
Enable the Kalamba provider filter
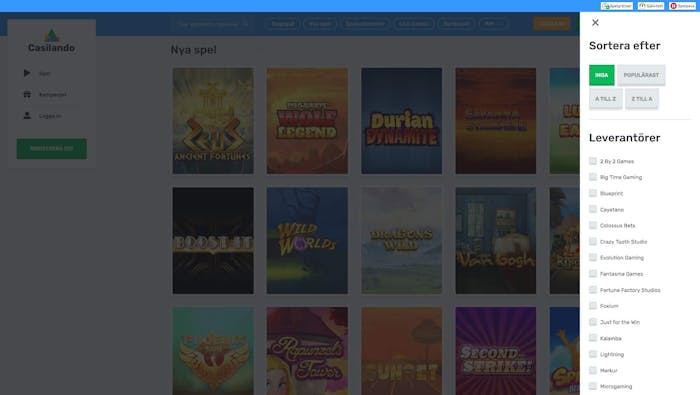(x=593, y=338)
